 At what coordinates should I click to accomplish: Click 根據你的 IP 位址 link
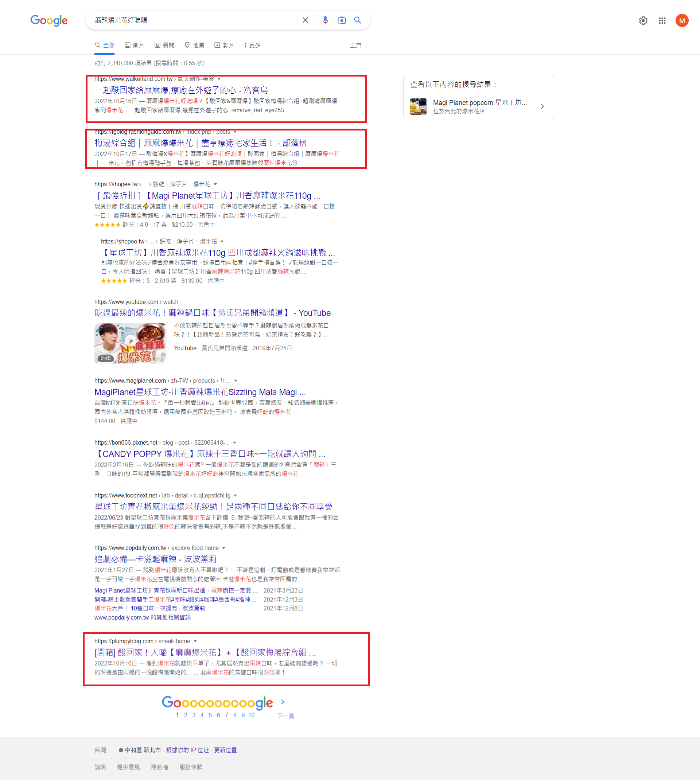pyautogui.click(x=187, y=750)
